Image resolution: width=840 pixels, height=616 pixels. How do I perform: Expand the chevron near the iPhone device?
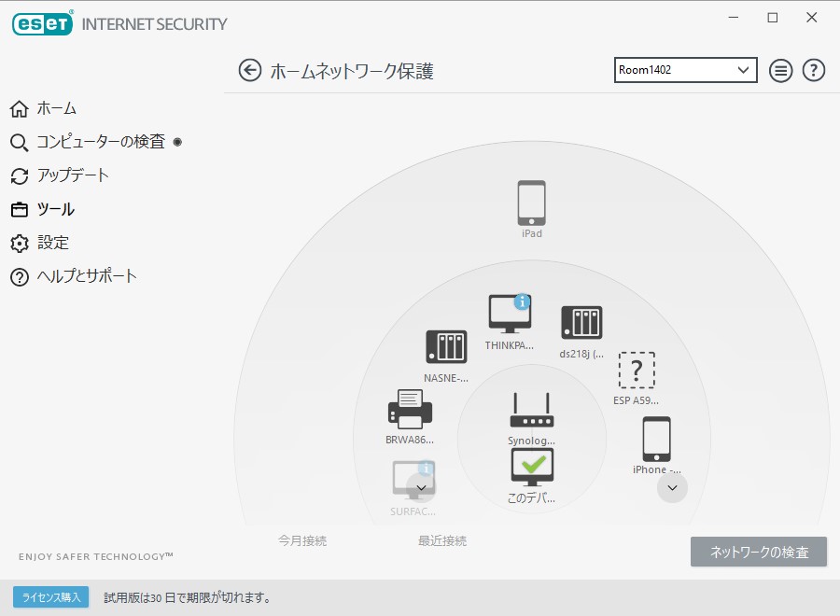[x=673, y=487]
